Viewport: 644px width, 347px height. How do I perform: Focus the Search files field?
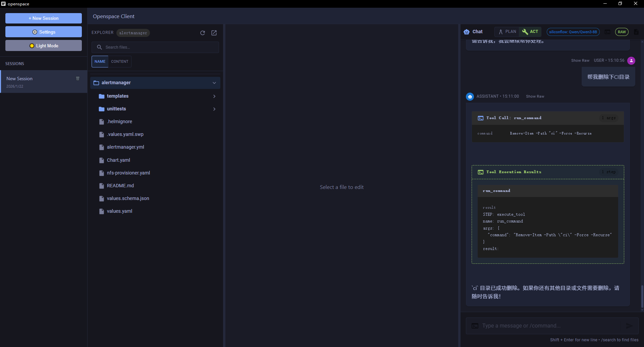tap(155, 47)
